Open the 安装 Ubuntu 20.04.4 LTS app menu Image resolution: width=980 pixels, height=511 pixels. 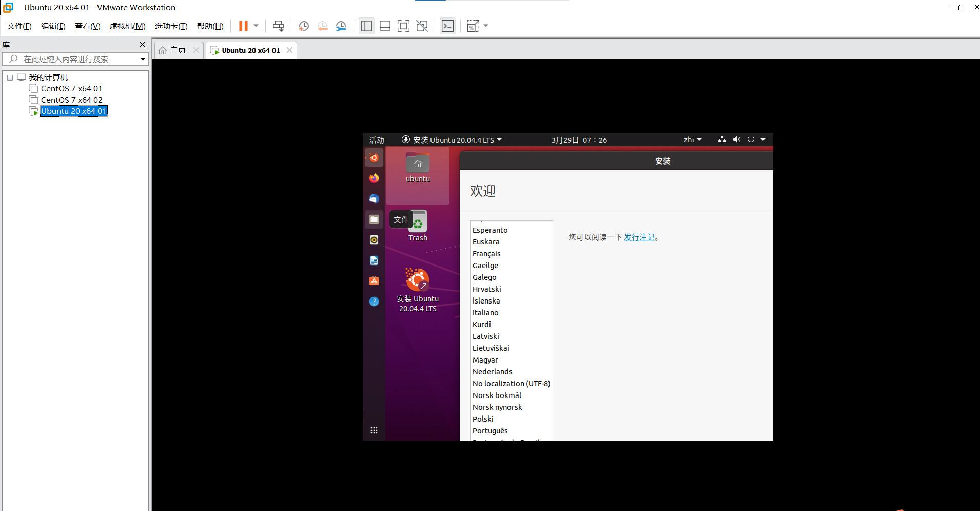coord(452,140)
